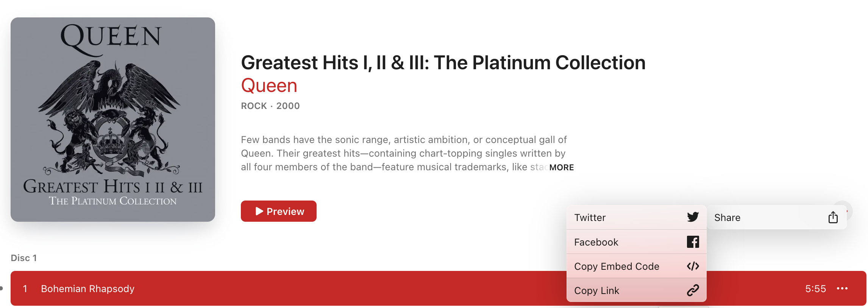Start the album Preview button
The image size is (868, 308).
279,211
